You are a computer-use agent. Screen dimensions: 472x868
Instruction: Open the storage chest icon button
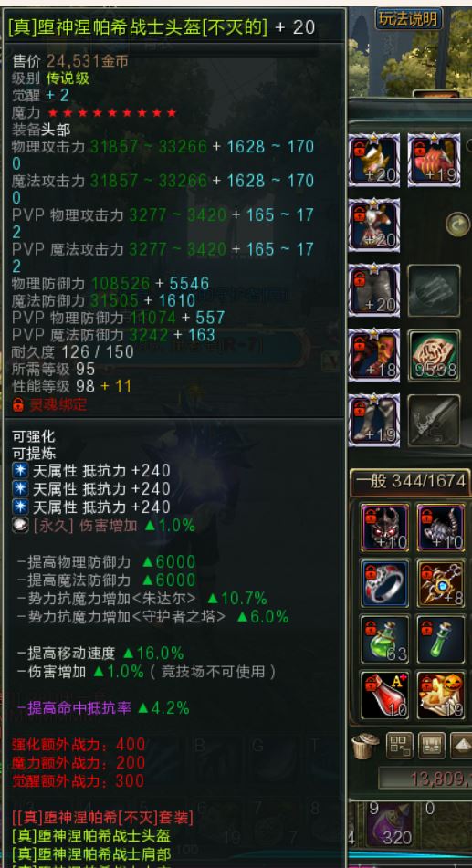click(x=432, y=746)
